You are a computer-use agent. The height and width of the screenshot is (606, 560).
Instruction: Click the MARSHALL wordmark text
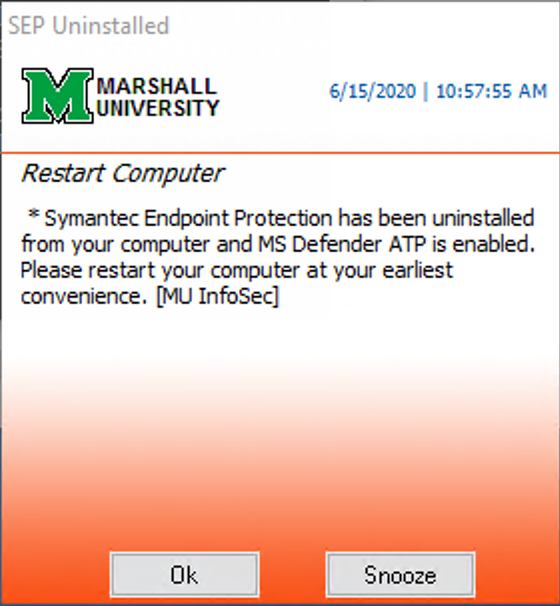[x=157, y=86]
